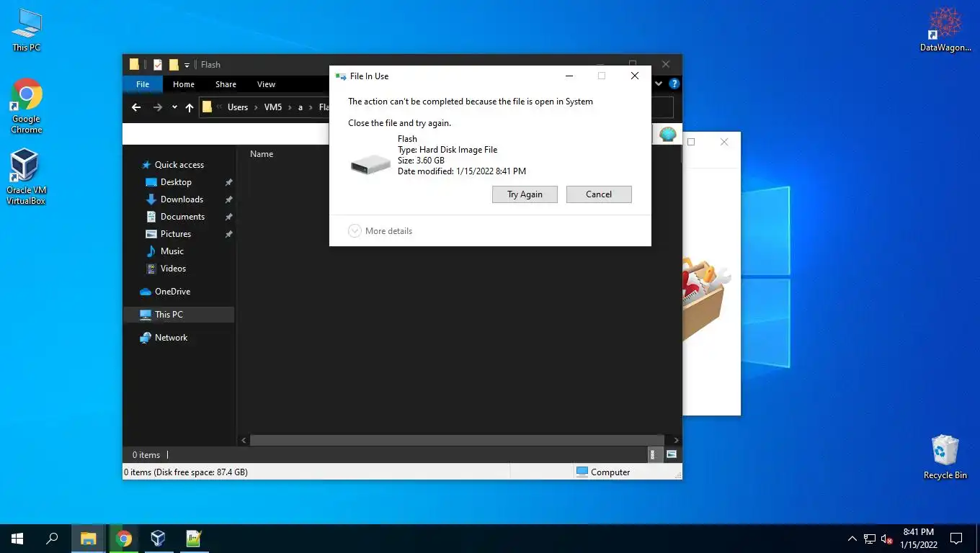
Task: Click the Desktop pin icon
Action: click(228, 182)
